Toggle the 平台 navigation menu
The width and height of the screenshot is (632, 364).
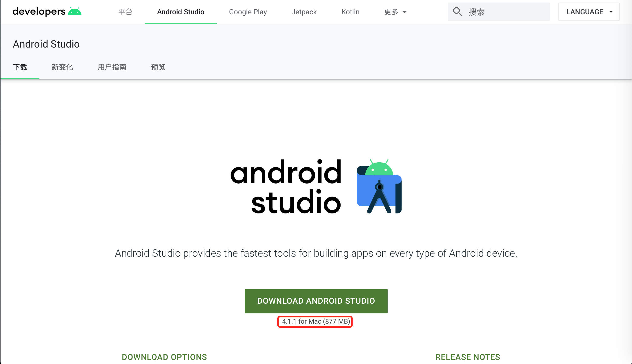[126, 12]
